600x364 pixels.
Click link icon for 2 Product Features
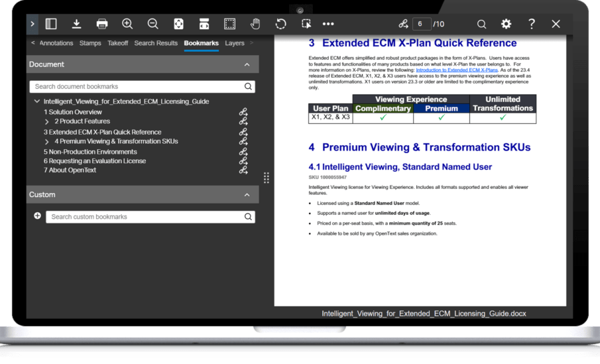tap(243, 121)
